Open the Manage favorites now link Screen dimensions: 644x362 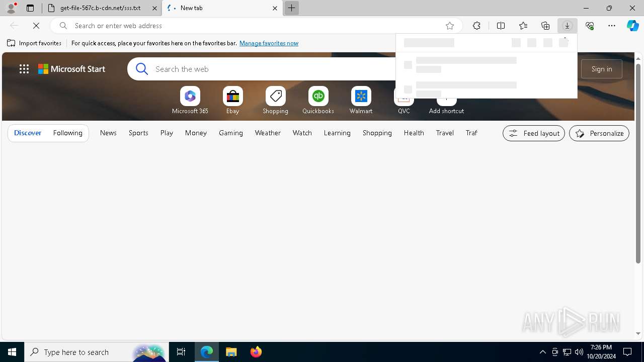pyautogui.click(x=269, y=43)
